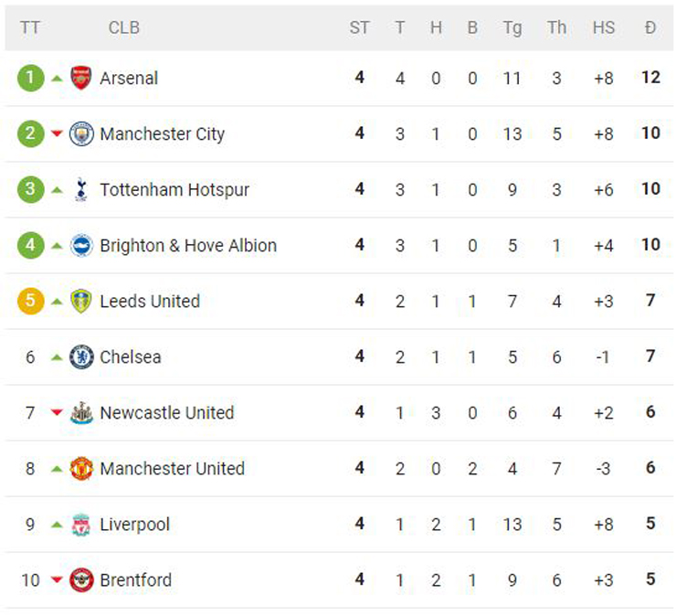676x616 pixels.
Task: Open the Arsenal team name link
Action: (129, 79)
